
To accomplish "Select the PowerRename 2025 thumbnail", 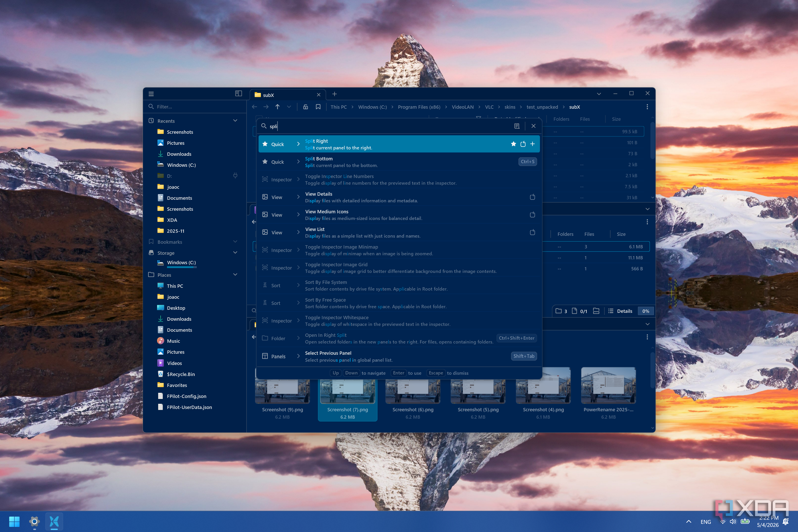I will (608, 394).
